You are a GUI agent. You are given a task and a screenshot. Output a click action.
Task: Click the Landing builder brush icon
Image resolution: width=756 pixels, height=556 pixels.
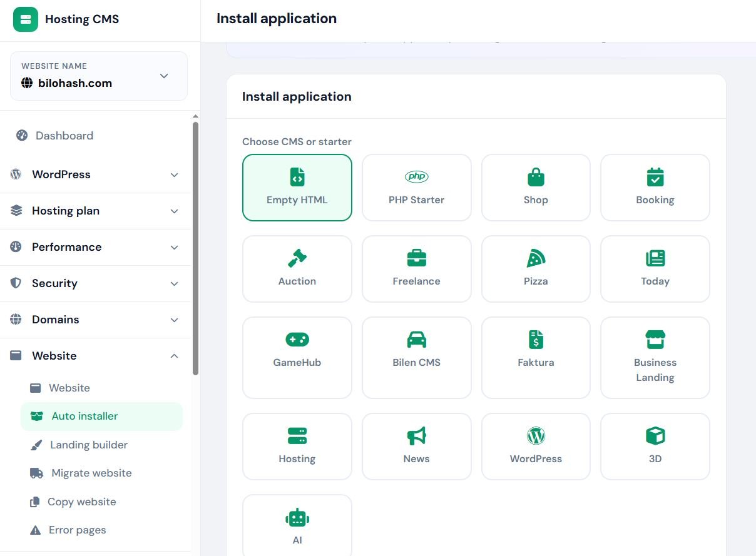[x=37, y=445]
